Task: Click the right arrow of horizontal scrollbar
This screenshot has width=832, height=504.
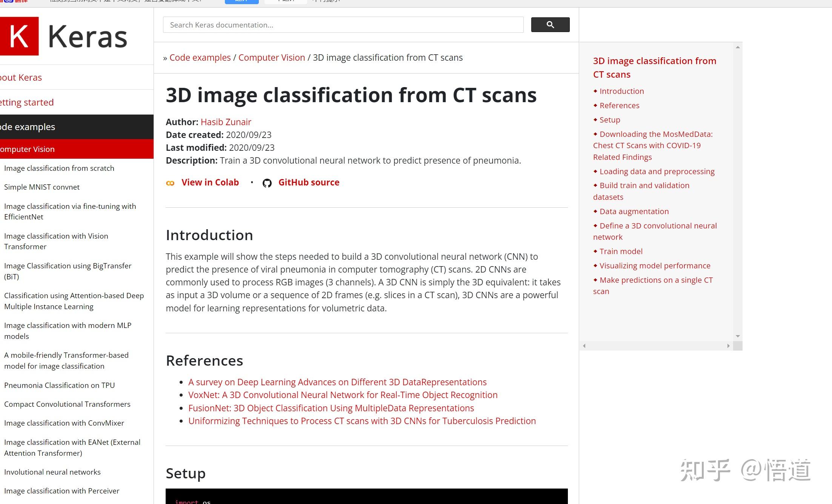Action: coord(728,346)
